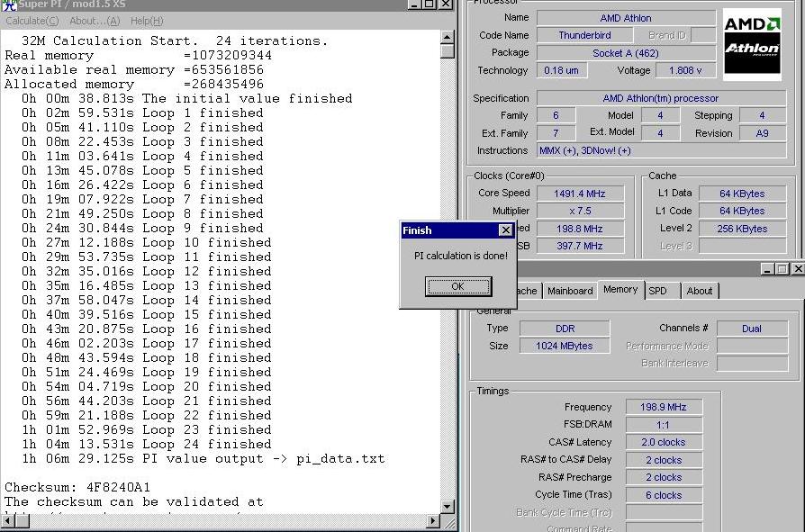
Task: Open the About tab in CPU-Z
Action: (700, 291)
